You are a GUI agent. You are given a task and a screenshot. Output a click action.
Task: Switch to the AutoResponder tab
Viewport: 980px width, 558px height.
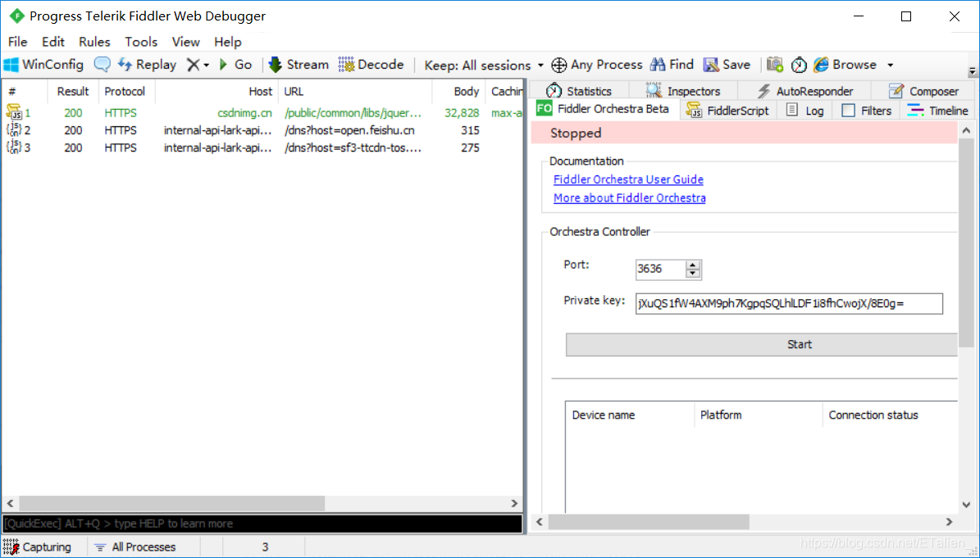(805, 91)
